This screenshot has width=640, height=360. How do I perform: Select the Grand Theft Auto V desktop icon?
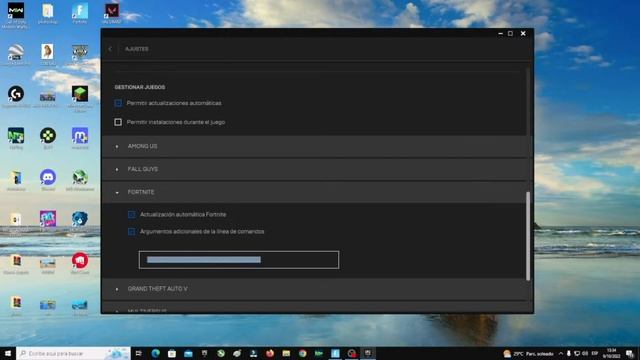click(x=80, y=52)
